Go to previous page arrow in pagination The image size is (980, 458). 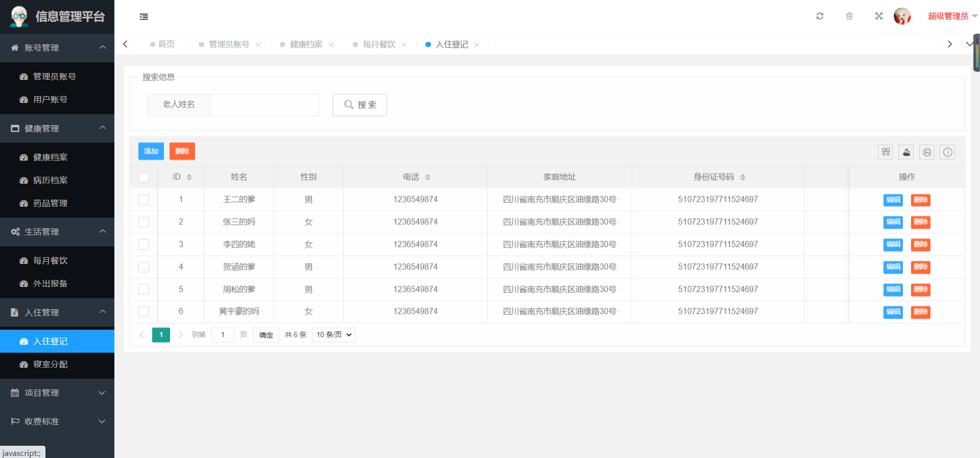click(141, 335)
